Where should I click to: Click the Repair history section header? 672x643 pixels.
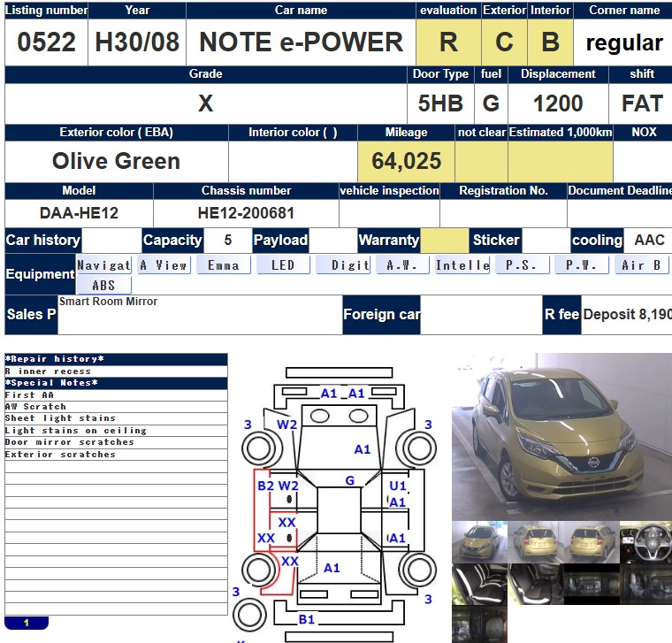coord(116,359)
